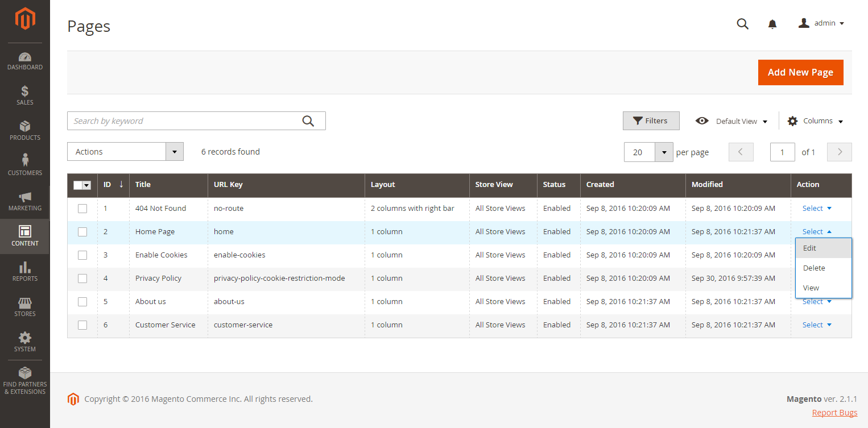Image resolution: width=868 pixels, height=428 pixels.
Task: Sort by URL Key column header
Action: pos(286,185)
